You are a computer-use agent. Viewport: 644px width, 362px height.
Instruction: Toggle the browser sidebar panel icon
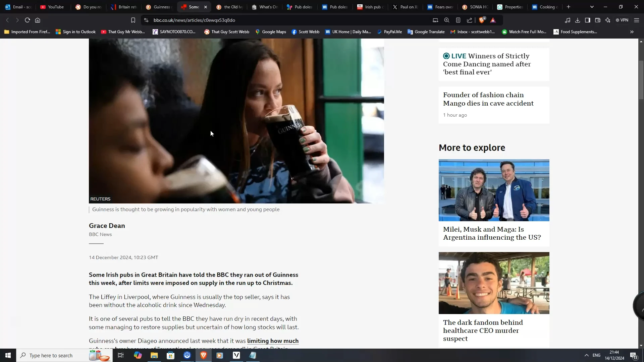click(588, 20)
